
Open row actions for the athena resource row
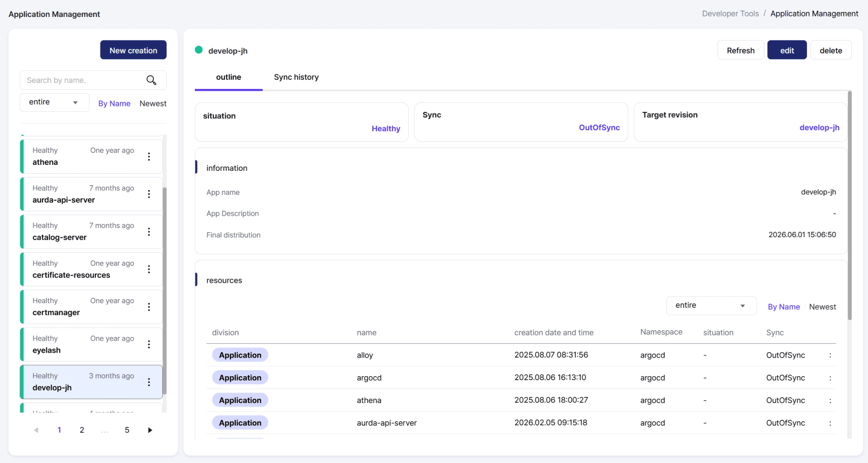(830, 400)
